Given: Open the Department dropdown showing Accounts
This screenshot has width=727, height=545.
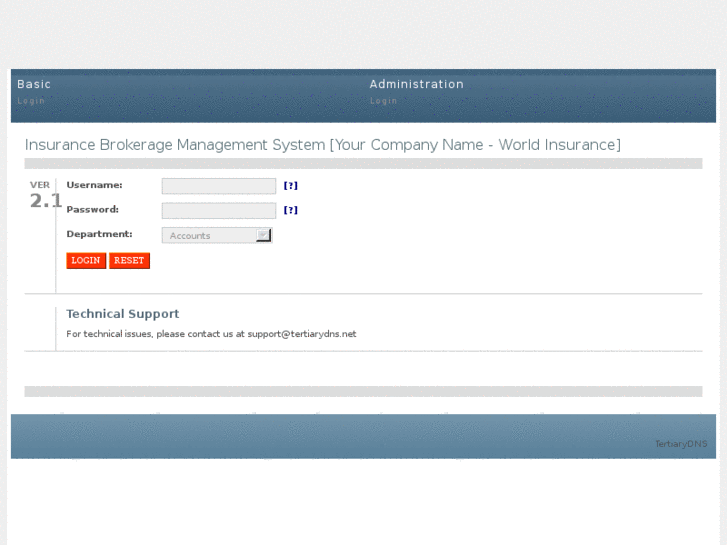Looking at the screenshot, I should (x=217, y=235).
